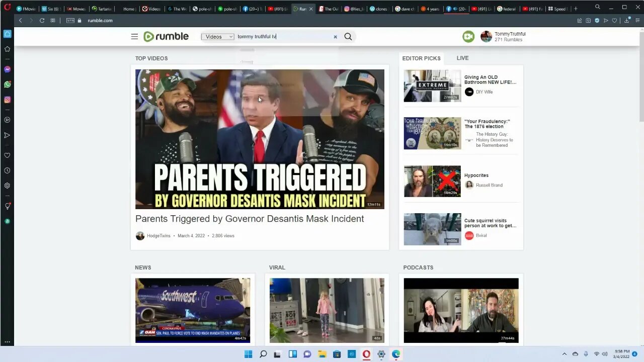Click the VPN badge in address bar
This screenshot has height=362, width=644.
(70, 21)
